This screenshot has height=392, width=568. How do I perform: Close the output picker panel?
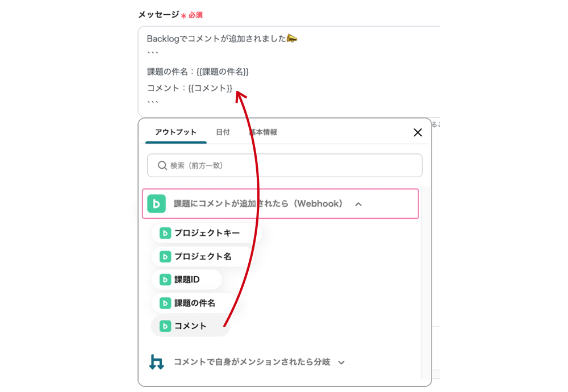417,132
